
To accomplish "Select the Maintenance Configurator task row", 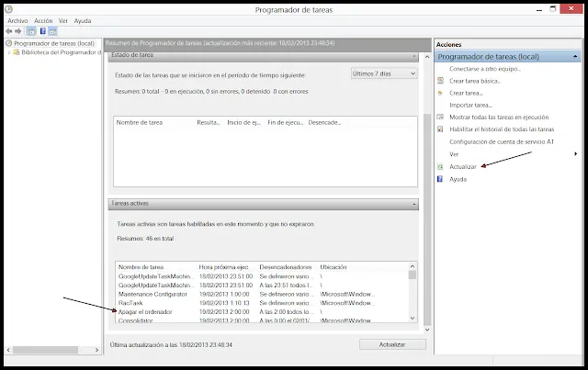I will point(262,295).
